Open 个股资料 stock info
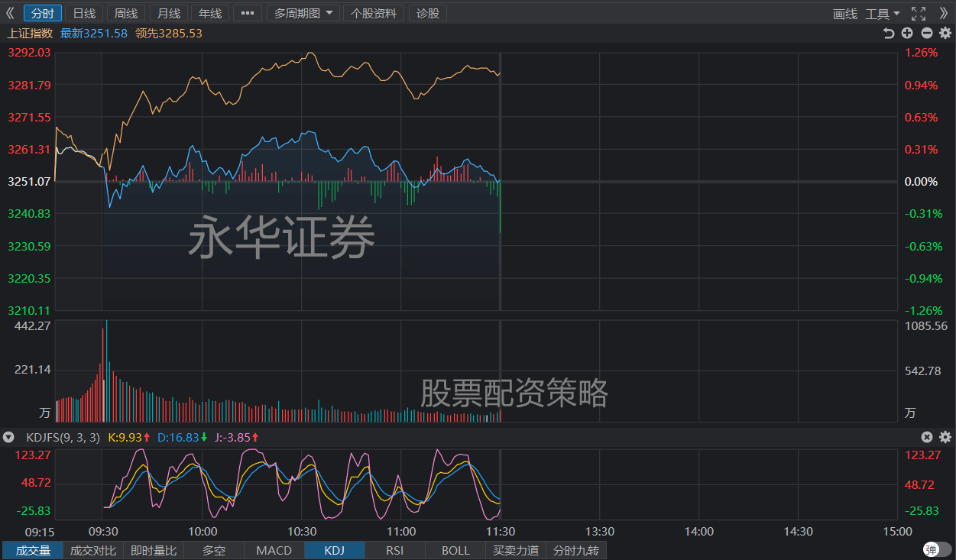Screen dimensions: 956x560 [374, 13]
